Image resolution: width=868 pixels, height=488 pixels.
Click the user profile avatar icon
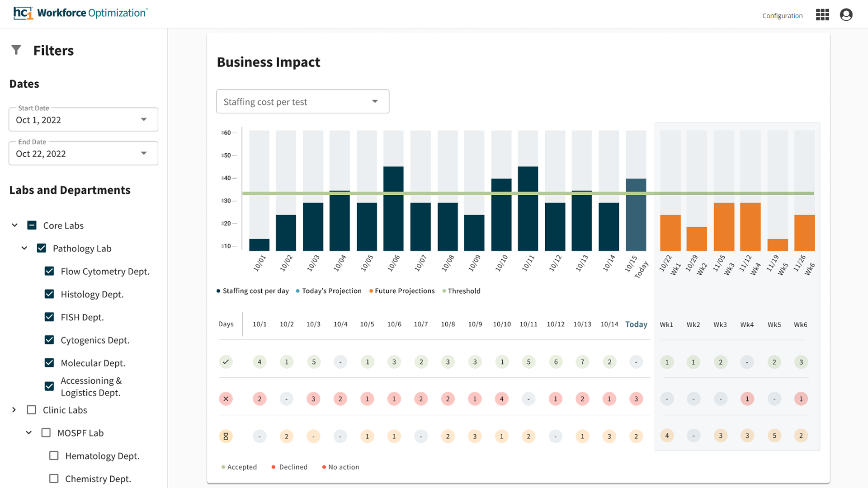point(846,15)
